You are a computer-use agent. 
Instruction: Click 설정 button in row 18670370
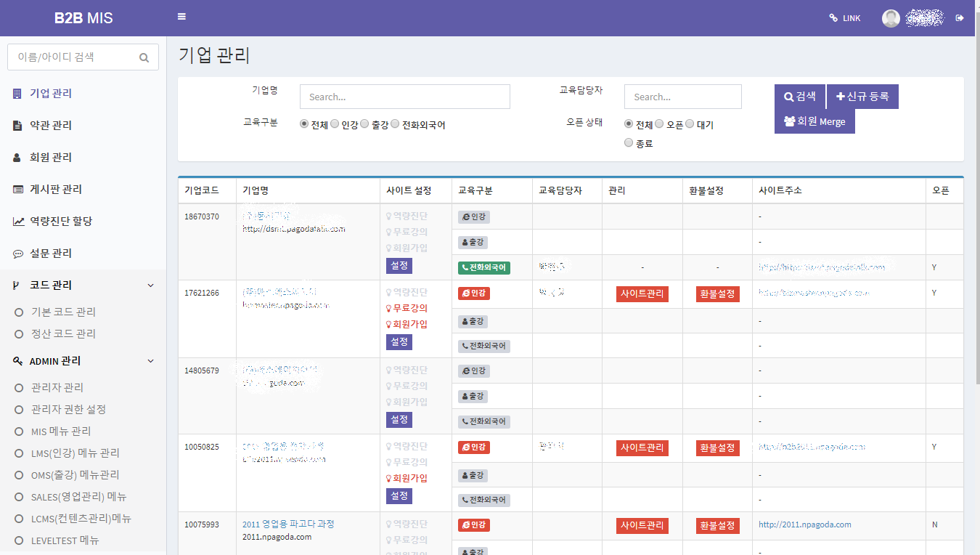[x=399, y=266]
